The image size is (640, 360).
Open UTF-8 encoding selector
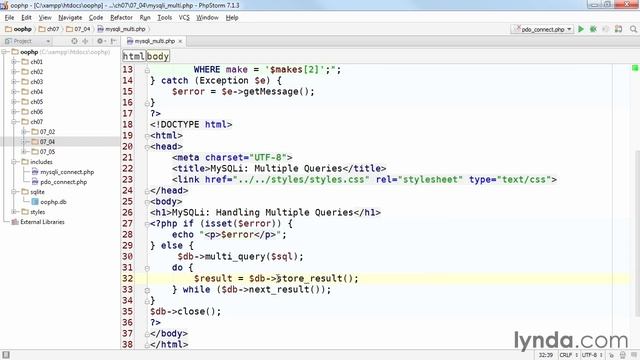click(x=592, y=355)
